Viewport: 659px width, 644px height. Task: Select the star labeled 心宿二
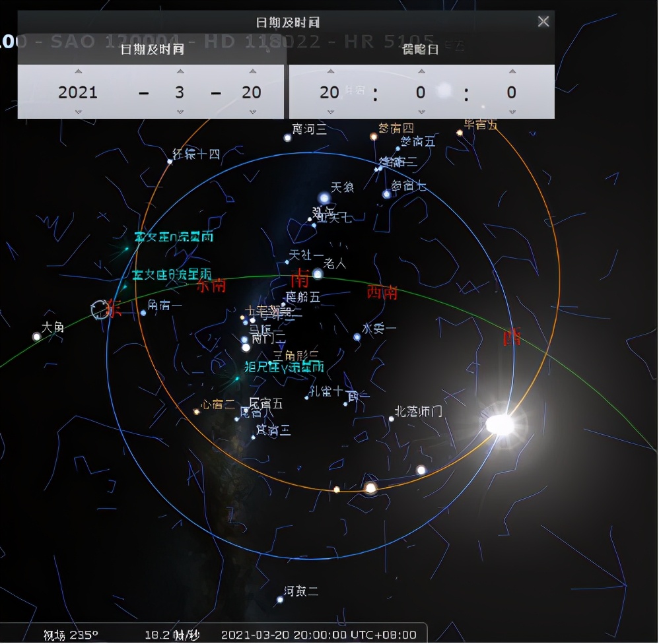[x=196, y=412]
